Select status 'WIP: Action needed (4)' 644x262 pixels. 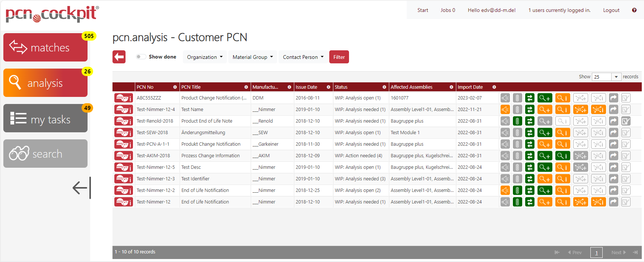tap(358, 156)
